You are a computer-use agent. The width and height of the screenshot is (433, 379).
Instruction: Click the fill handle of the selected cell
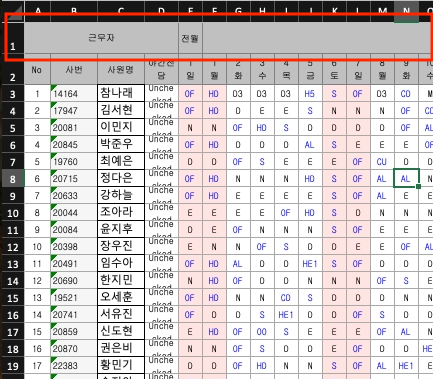coord(419,186)
